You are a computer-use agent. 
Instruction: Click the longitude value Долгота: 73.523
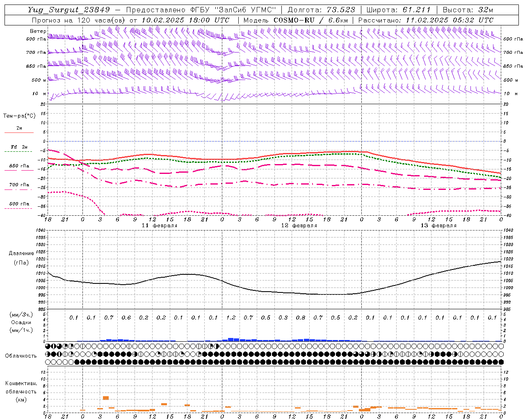pyautogui.click(x=321, y=10)
